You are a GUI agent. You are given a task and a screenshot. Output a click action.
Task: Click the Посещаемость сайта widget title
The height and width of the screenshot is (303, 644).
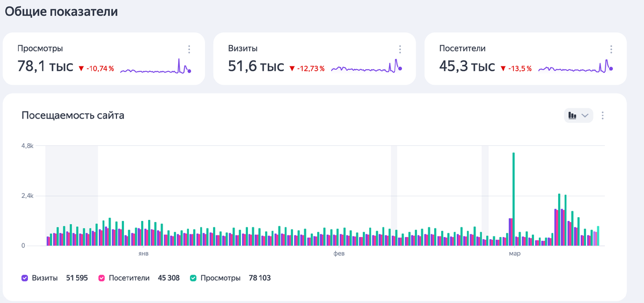click(73, 115)
